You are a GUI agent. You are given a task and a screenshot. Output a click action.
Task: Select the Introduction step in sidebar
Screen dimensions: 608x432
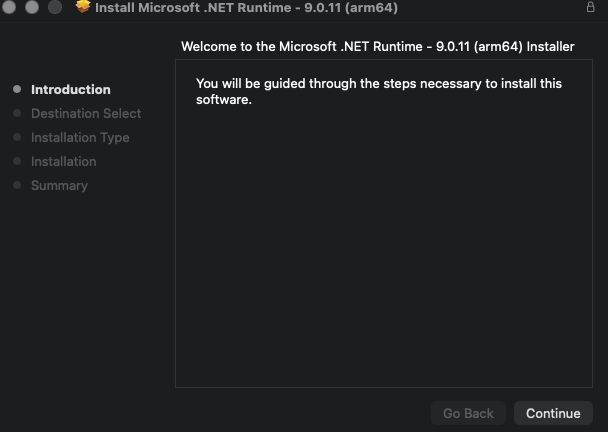click(70, 89)
